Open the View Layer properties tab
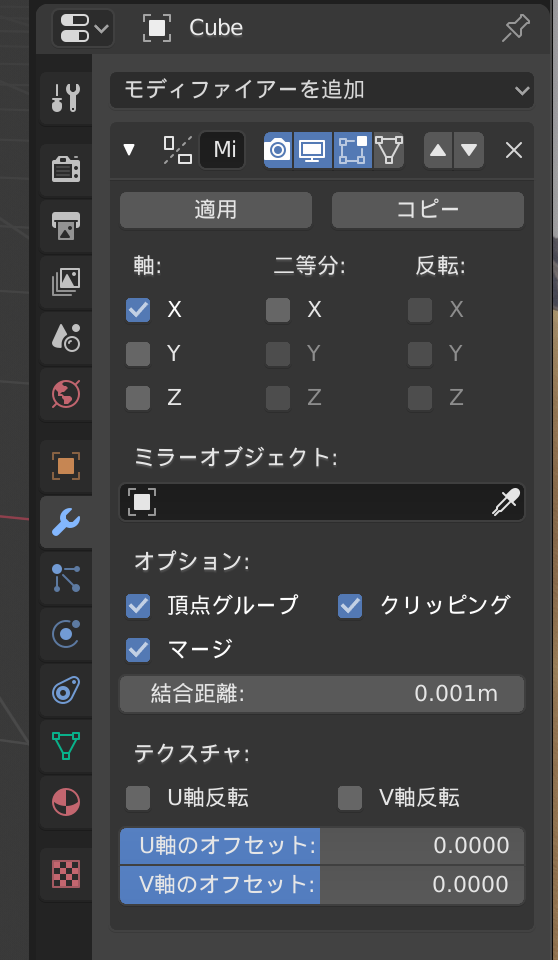Image resolution: width=558 pixels, height=960 pixels. [x=66, y=282]
